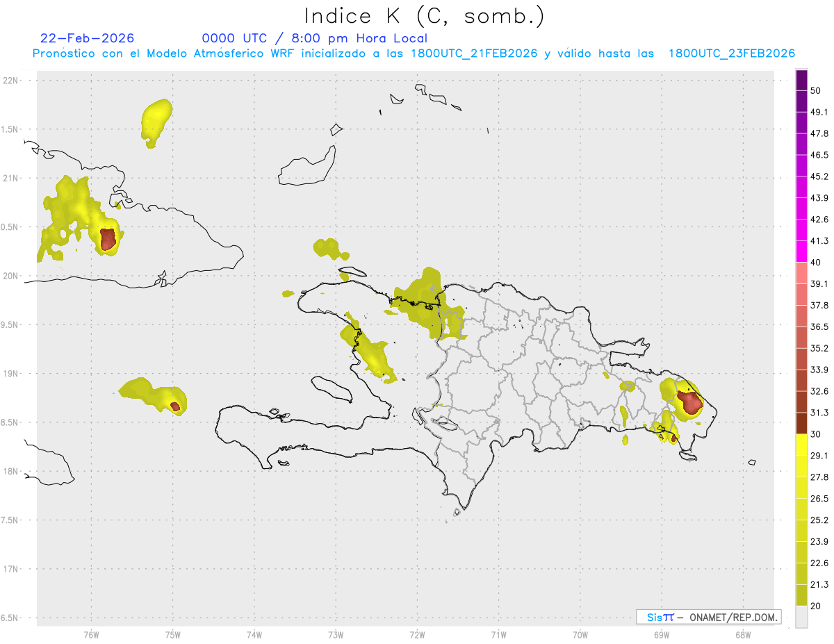Click the "72W" longitude label

pos(417,634)
